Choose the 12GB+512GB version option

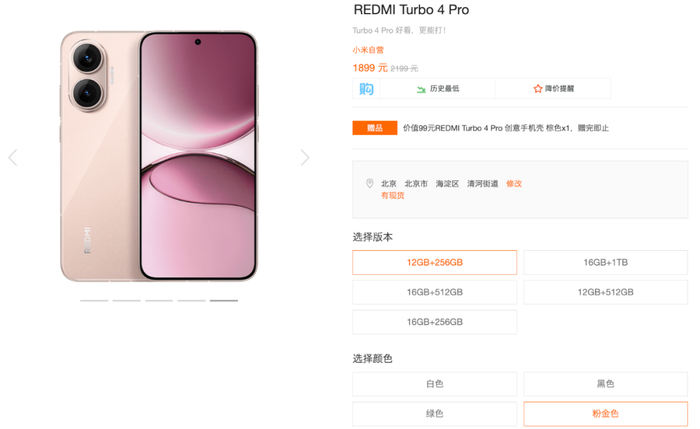coord(605,292)
